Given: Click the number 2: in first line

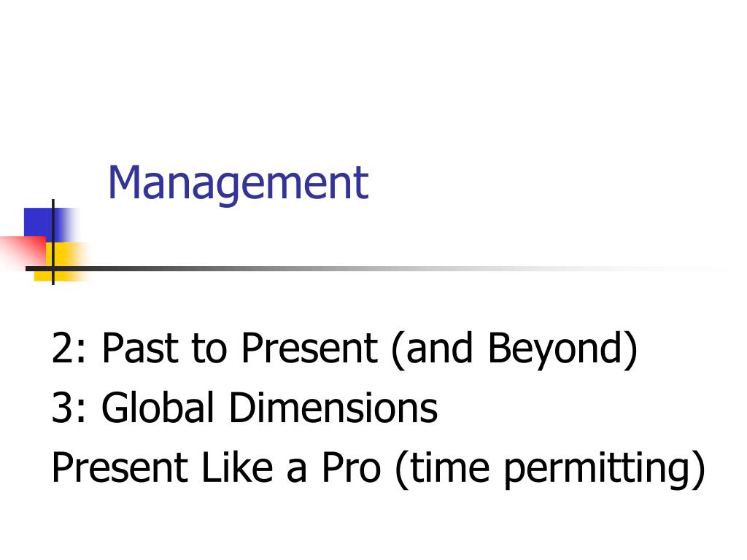Looking at the screenshot, I should tap(69, 348).
